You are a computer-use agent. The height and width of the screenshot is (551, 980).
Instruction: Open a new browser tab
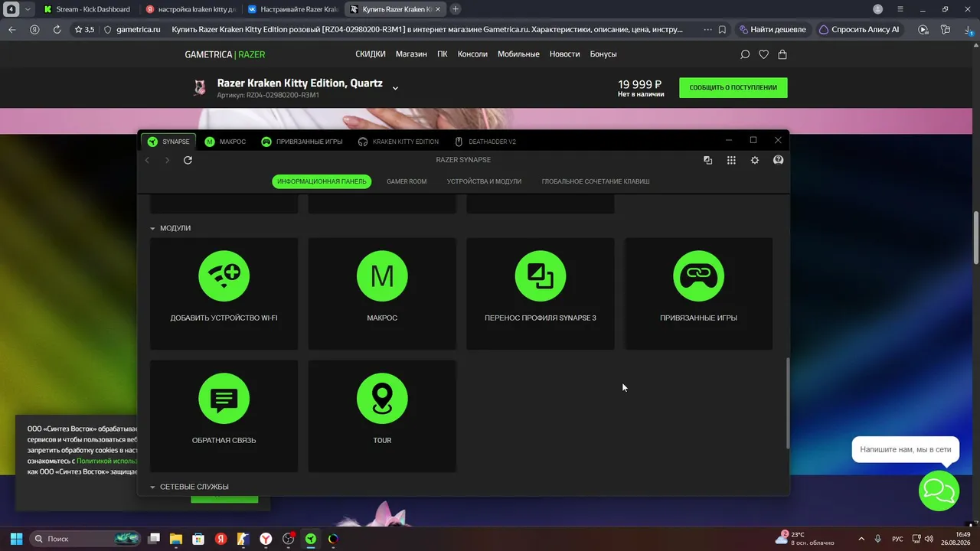click(x=456, y=9)
